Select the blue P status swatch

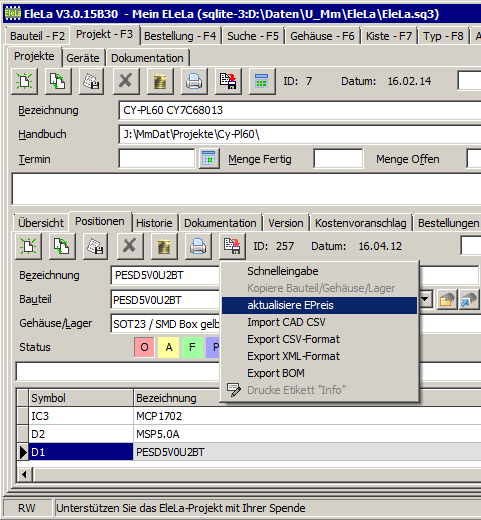click(213, 347)
